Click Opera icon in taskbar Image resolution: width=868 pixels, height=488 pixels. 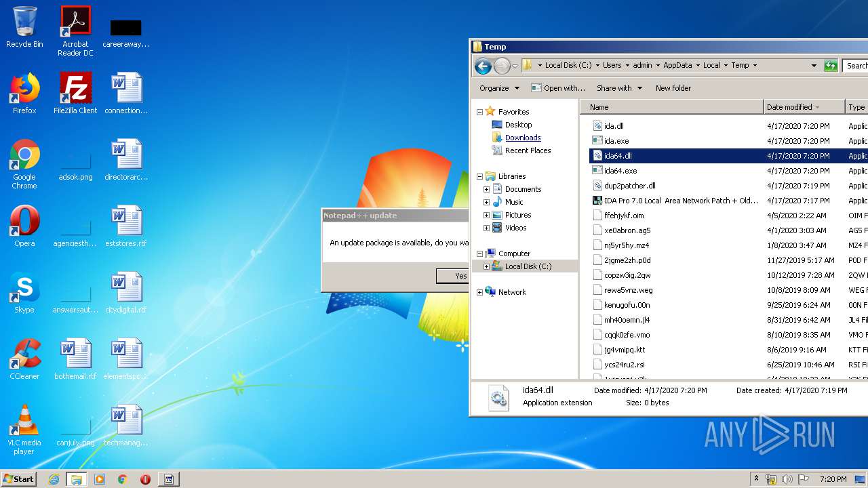click(145, 479)
